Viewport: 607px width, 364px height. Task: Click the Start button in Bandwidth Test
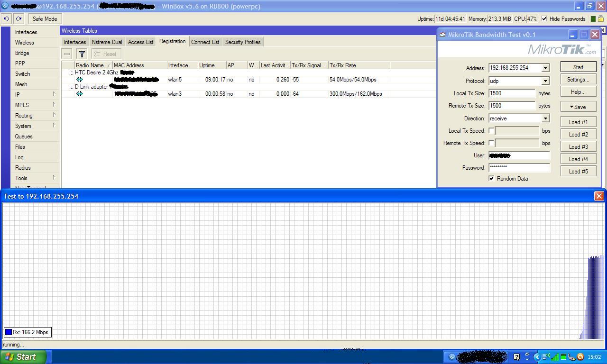point(578,67)
